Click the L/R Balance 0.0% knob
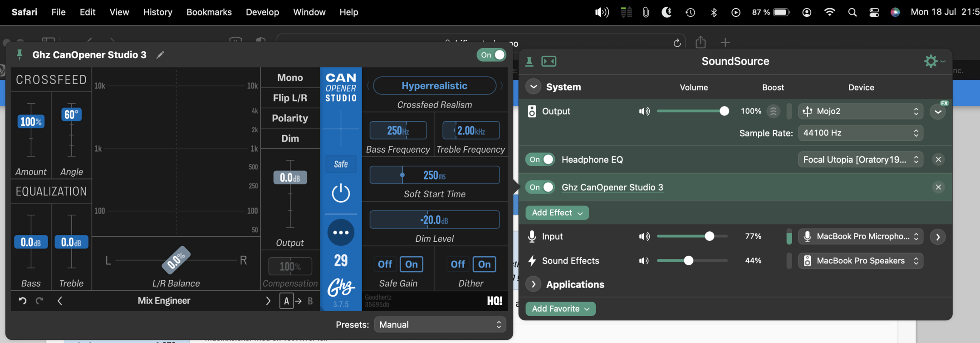980x343 pixels. (x=176, y=260)
